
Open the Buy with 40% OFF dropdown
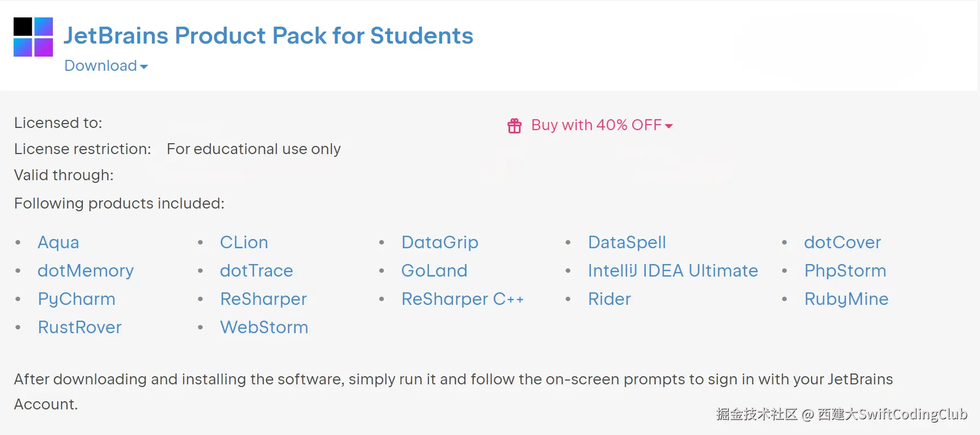click(x=602, y=125)
